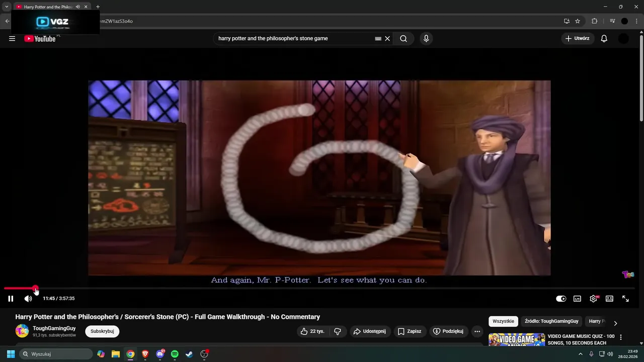Image resolution: width=644 pixels, height=362 pixels.
Task: Open the system tray volume icon
Action: (x=610, y=354)
